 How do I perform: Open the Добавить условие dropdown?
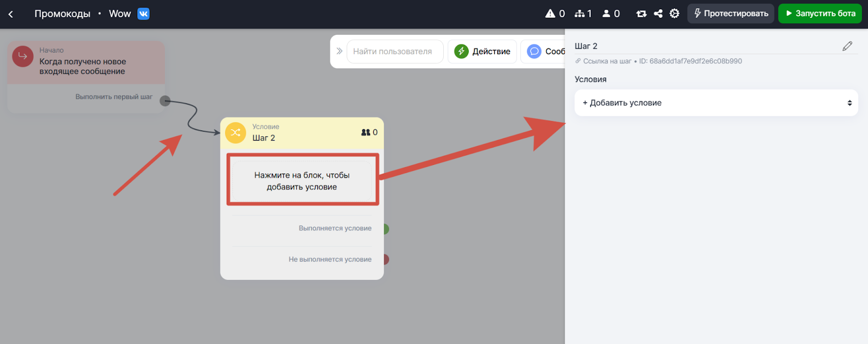coord(716,103)
